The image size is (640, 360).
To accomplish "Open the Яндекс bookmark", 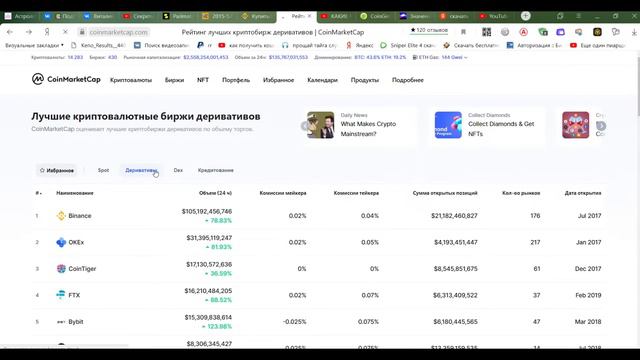I will tap(360, 45).
